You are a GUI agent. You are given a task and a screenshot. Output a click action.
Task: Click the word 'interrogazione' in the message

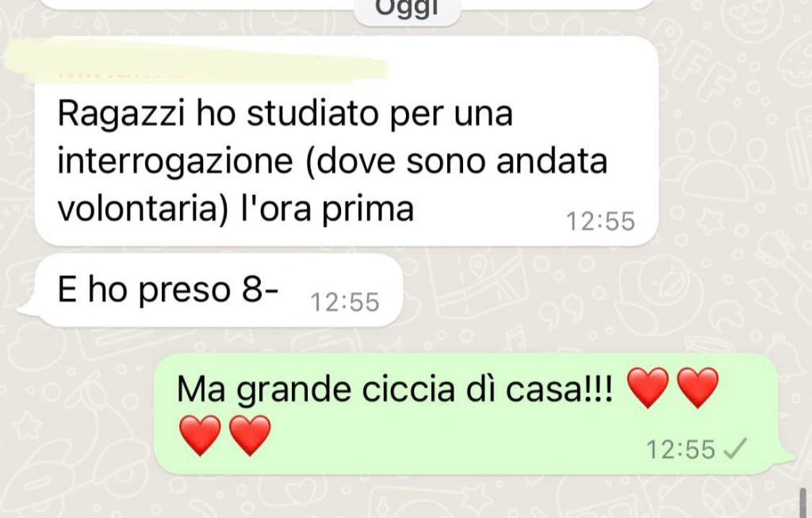point(175,162)
